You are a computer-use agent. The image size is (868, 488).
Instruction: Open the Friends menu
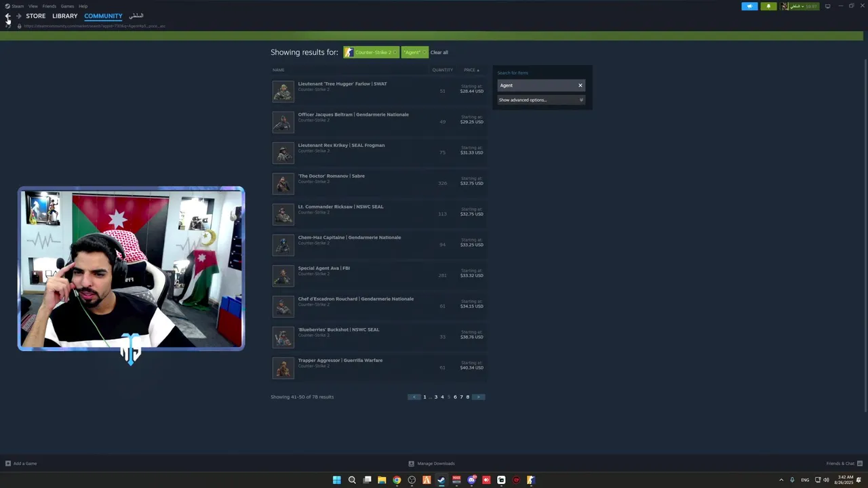49,6
